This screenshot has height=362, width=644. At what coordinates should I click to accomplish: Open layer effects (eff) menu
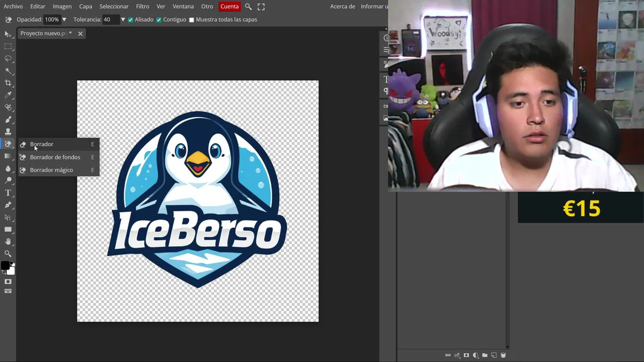[x=457, y=355]
